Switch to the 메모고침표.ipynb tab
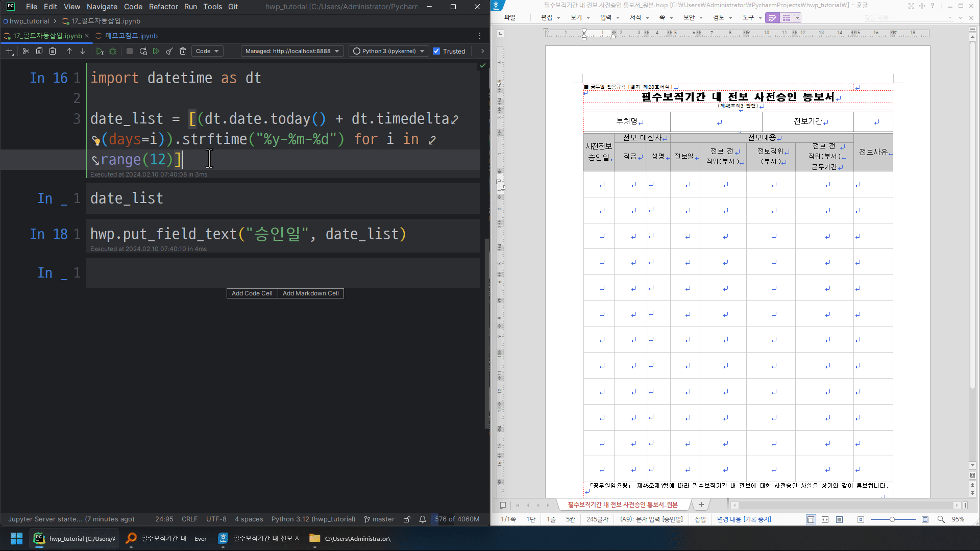Image resolution: width=980 pixels, height=551 pixels. (x=131, y=36)
